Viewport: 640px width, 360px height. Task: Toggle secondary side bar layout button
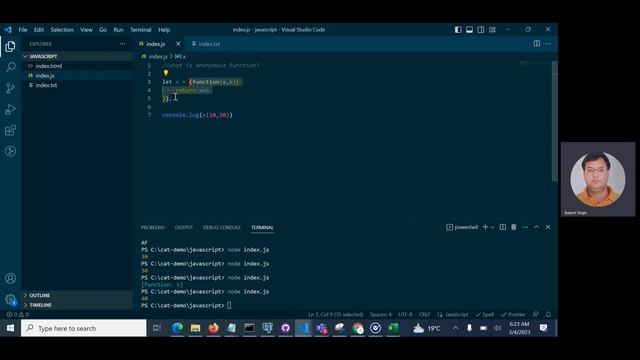click(x=481, y=29)
